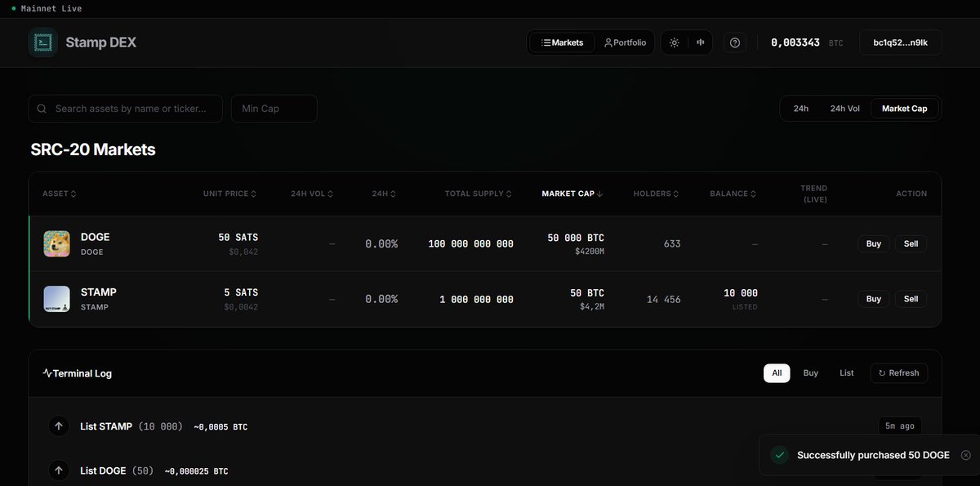Image resolution: width=980 pixels, height=486 pixels.
Task: Click the SRC-20 Markets heading
Action: click(93, 149)
